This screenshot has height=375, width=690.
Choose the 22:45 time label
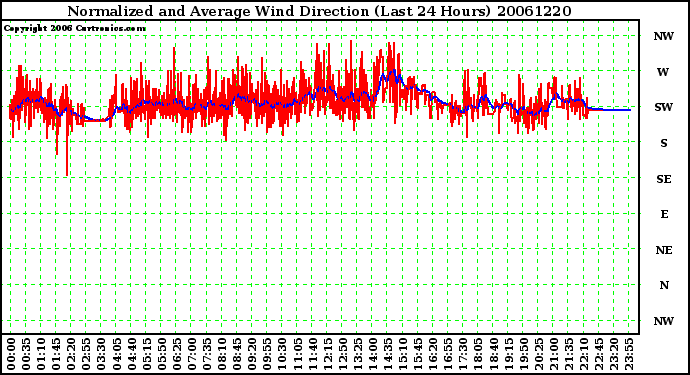click(x=598, y=354)
